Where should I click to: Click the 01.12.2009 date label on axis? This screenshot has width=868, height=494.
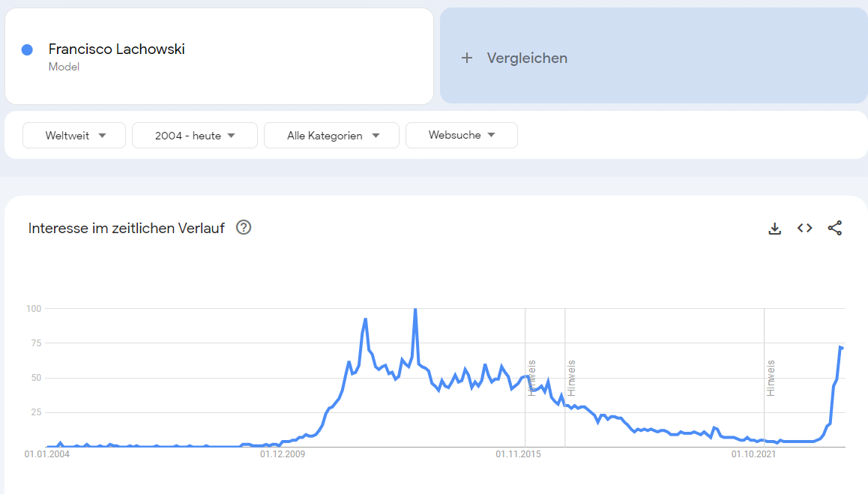click(x=283, y=454)
